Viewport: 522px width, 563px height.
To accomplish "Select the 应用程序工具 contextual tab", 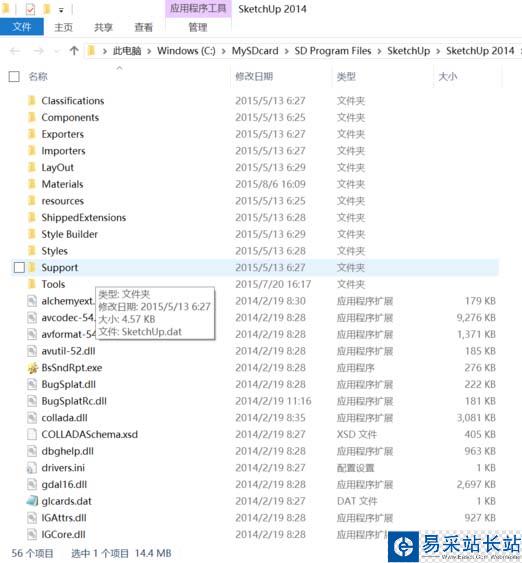I will pos(198,8).
